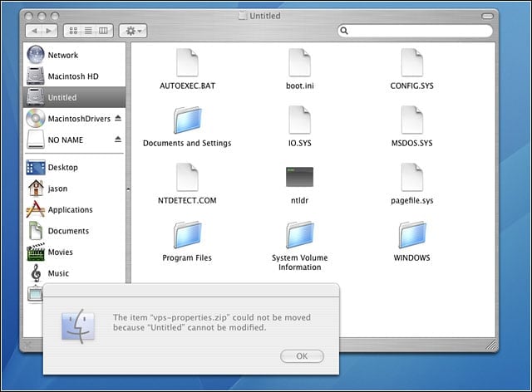
Task: Eject the MacintoshDrivers disc
Action: 118,118
